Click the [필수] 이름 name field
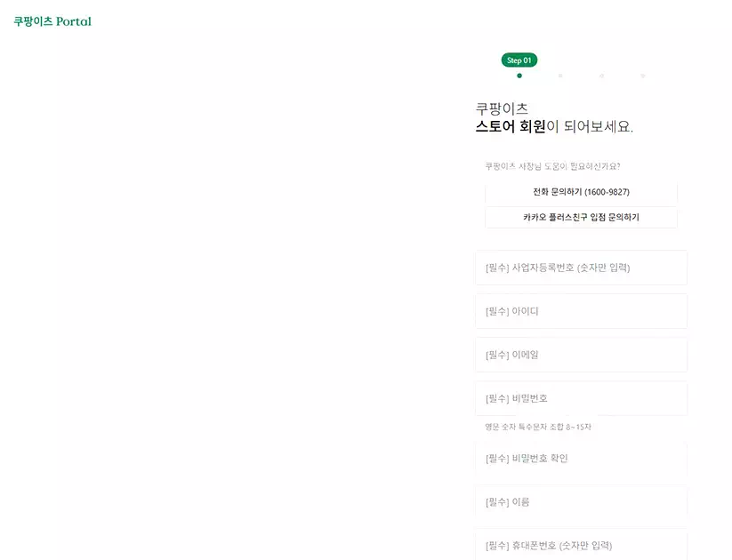Image resolution: width=732 pixels, height=560 pixels. pyautogui.click(x=580, y=501)
